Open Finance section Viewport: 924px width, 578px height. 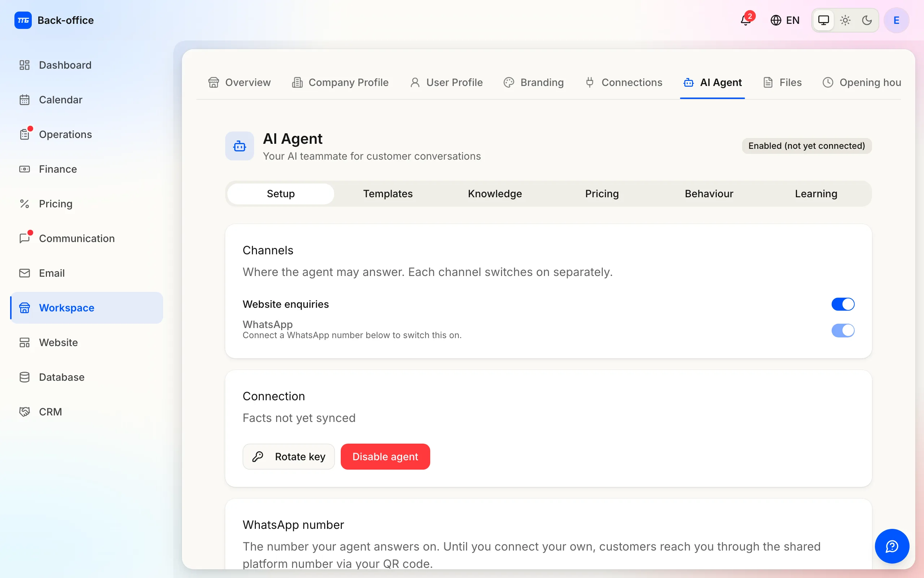[x=87, y=169]
